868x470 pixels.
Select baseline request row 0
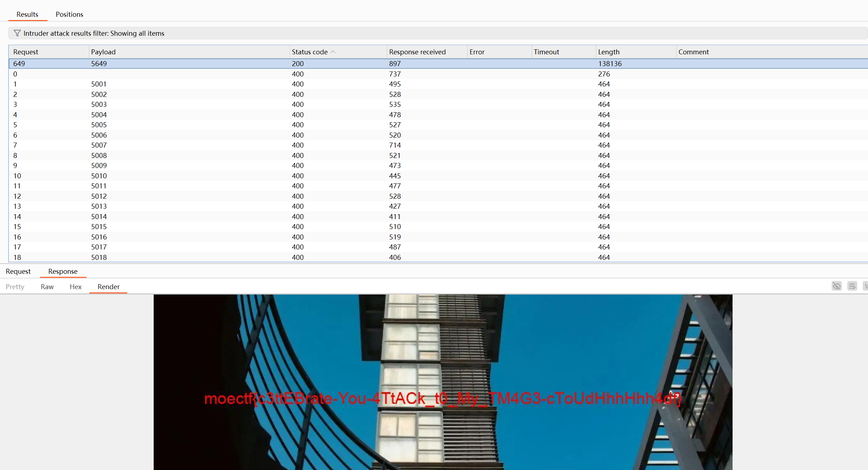15,74
